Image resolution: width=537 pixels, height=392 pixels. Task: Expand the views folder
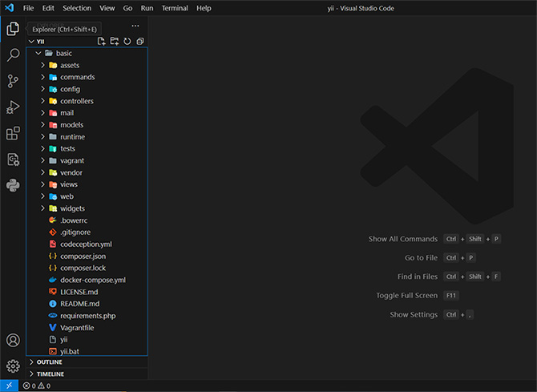[x=68, y=184]
